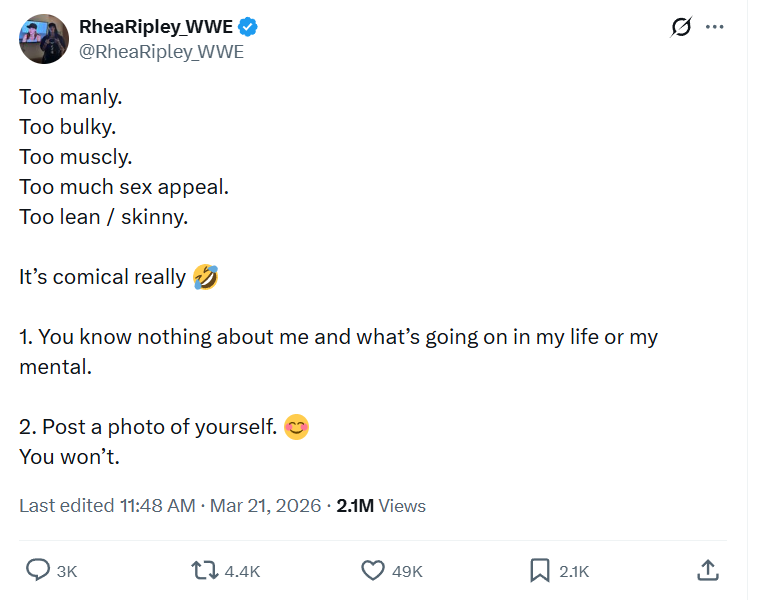Click the smiling blush emoji in the post

(x=296, y=427)
